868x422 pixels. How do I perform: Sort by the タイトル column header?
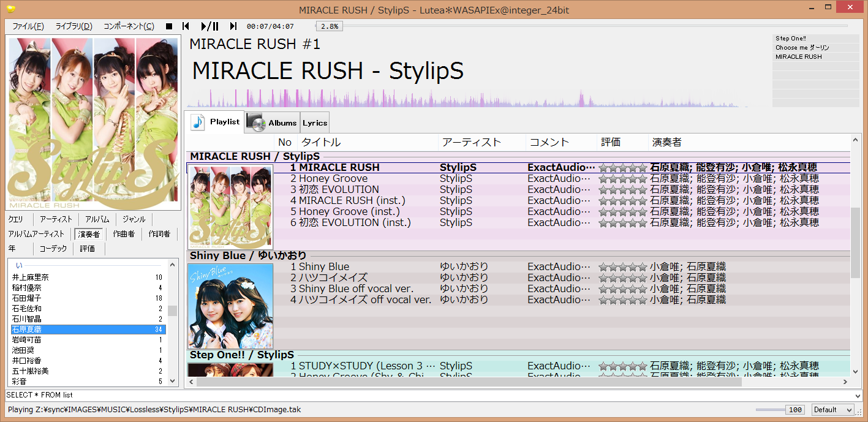click(368, 142)
